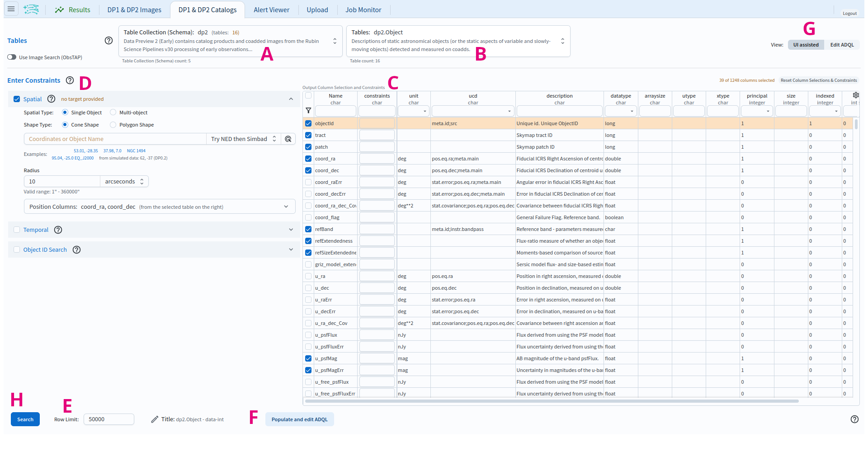Click the Radius value input field

pyautogui.click(x=62, y=181)
